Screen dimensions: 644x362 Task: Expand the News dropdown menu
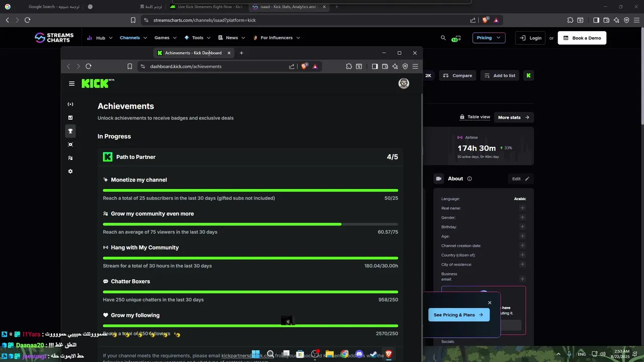pos(231,38)
